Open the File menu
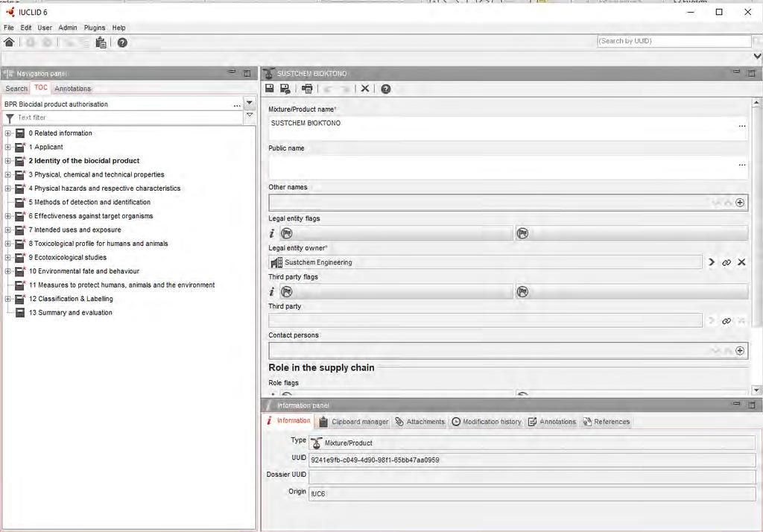This screenshot has width=763, height=532. pos(9,28)
